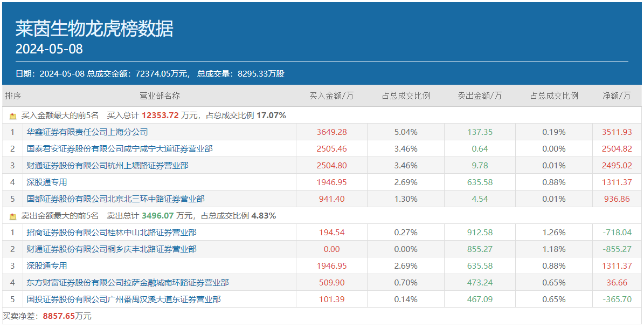Open 华鑫证券有限责任公司上海分公司 link
Screen dimensions: 644x327
(x=87, y=132)
